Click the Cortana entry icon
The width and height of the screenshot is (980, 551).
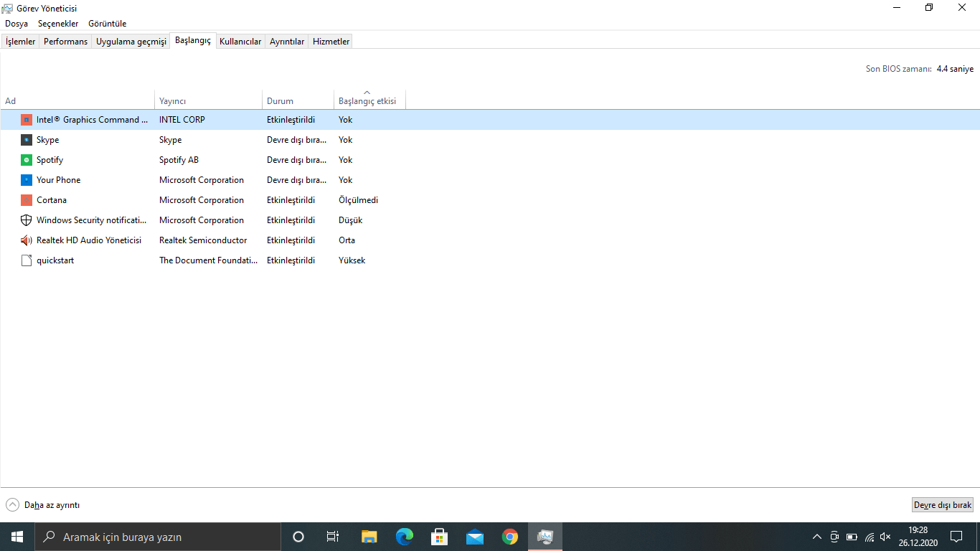click(x=27, y=200)
